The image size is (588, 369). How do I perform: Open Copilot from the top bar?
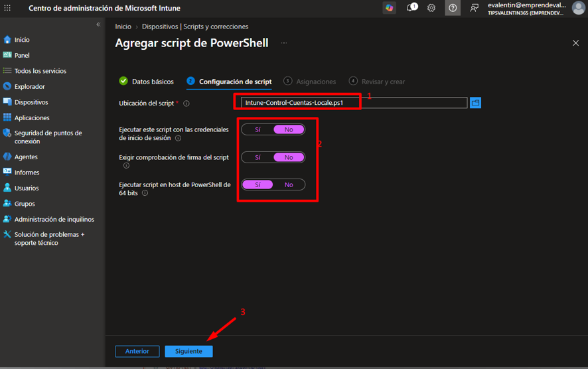(x=390, y=8)
